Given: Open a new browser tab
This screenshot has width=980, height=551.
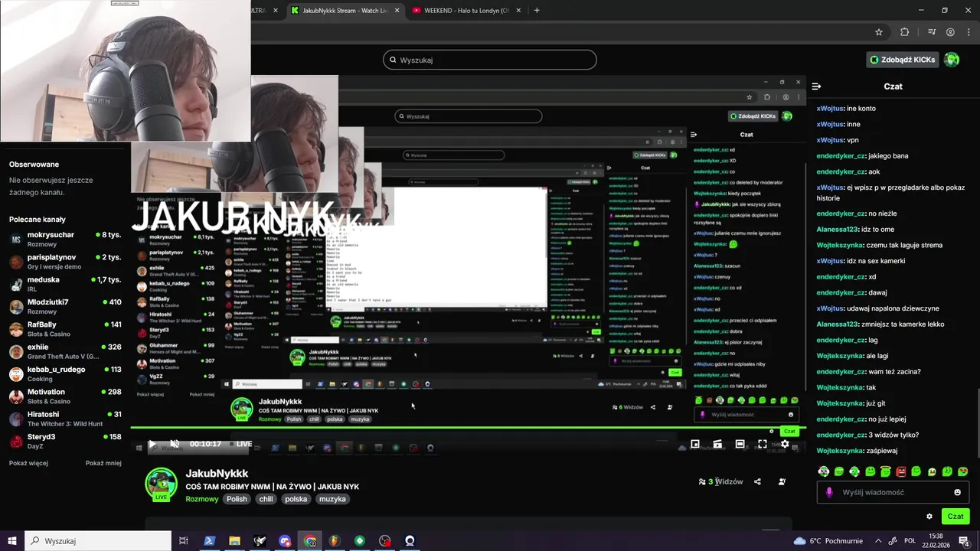Looking at the screenshot, I should [537, 11].
